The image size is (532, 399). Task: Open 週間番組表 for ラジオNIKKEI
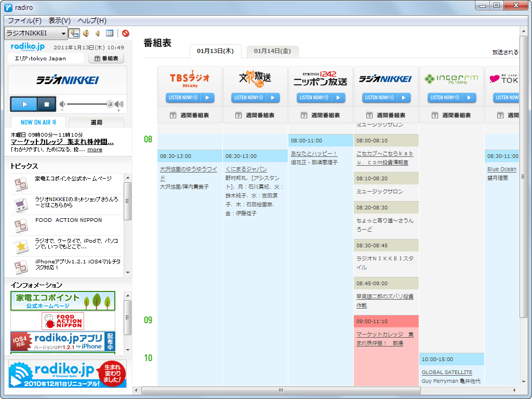(386, 115)
